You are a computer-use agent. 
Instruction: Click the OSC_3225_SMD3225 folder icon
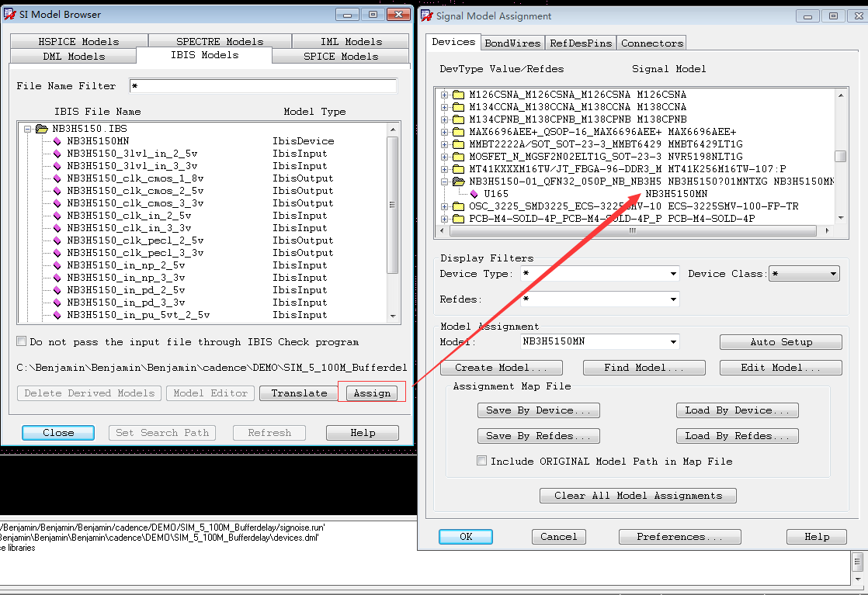pos(458,206)
